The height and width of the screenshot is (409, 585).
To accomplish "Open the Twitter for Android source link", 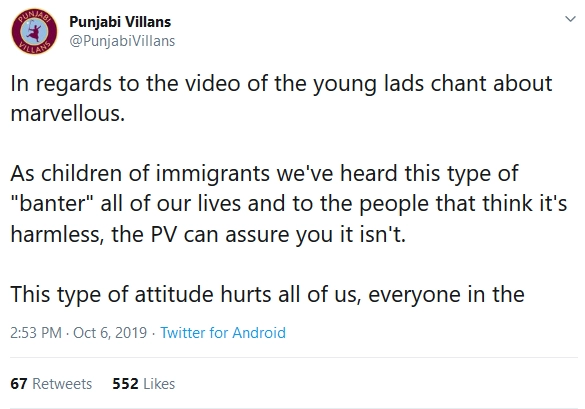I will click(x=223, y=332).
